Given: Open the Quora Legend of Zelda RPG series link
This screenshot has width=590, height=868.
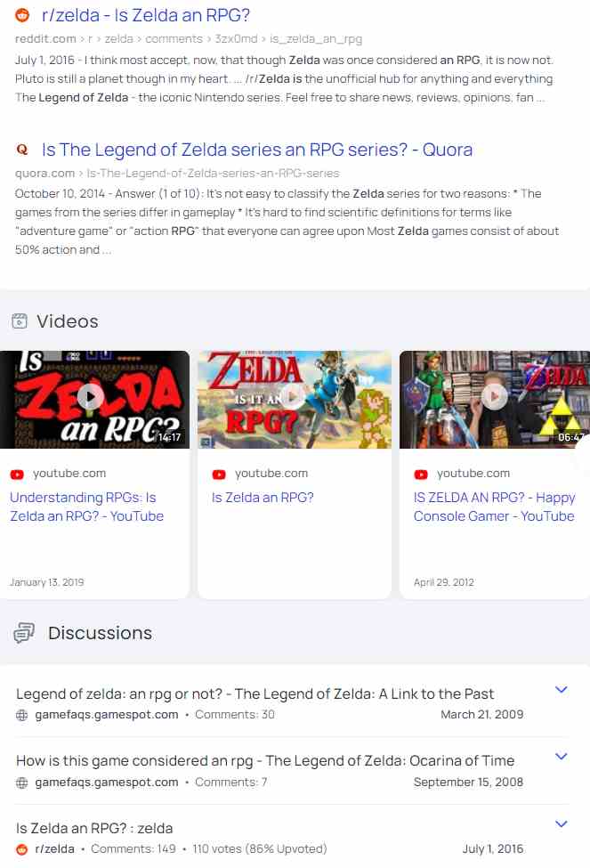Looking at the screenshot, I should (x=257, y=150).
